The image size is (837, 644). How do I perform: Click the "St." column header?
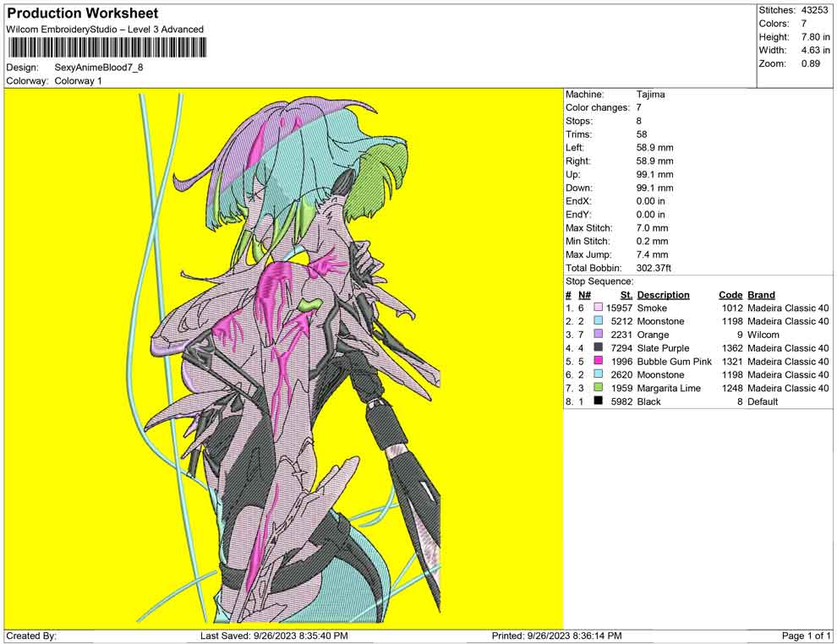pyautogui.click(x=626, y=295)
